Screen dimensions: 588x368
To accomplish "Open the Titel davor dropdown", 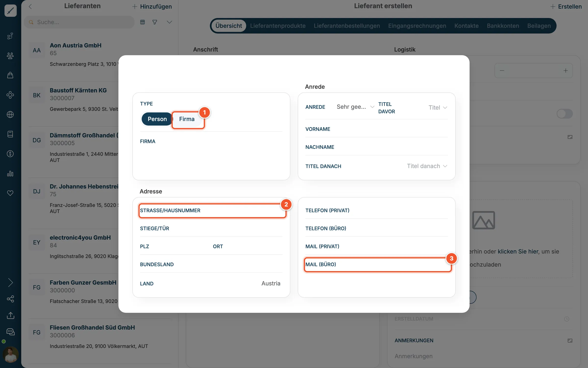I will tap(438, 107).
